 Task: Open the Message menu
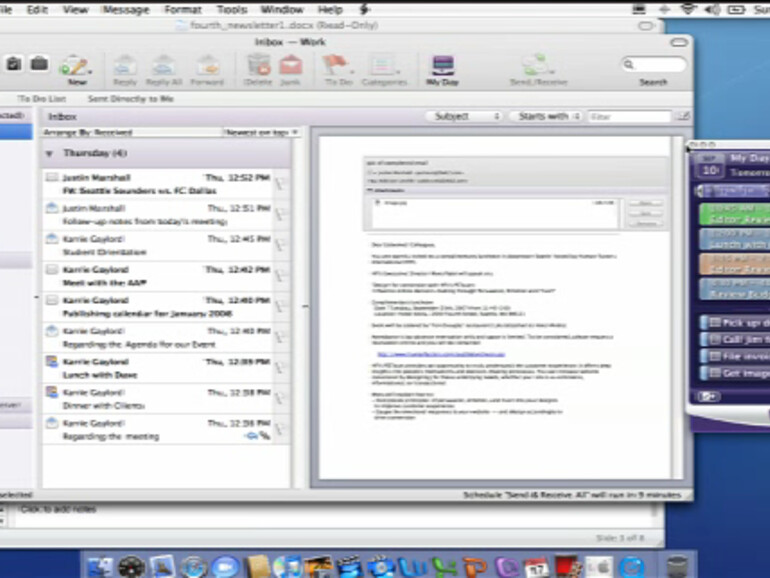pos(126,9)
